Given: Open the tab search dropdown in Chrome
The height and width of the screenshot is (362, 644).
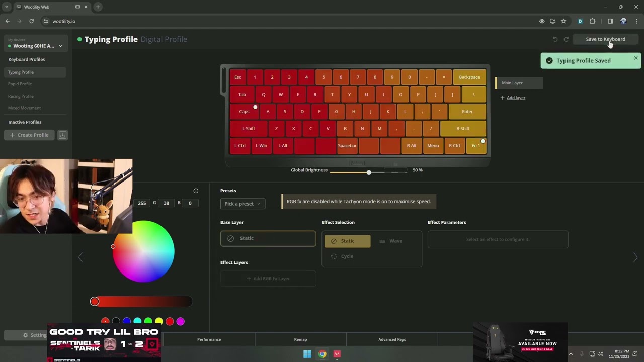Looking at the screenshot, I should tap(7, 7).
